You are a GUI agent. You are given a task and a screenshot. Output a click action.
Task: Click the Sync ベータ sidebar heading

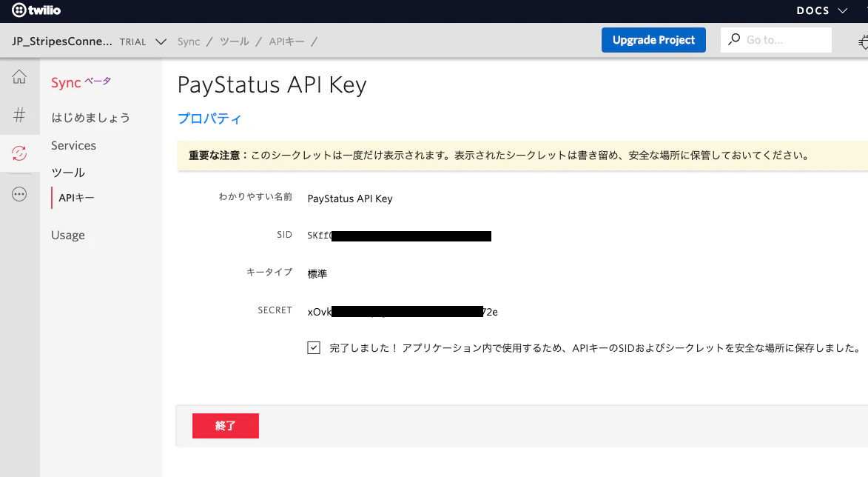point(81,82)
